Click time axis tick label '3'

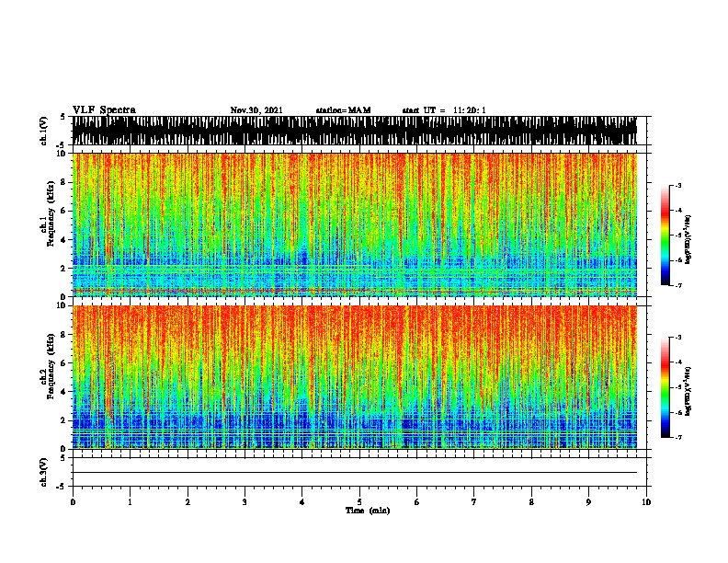tap(245, 502)
